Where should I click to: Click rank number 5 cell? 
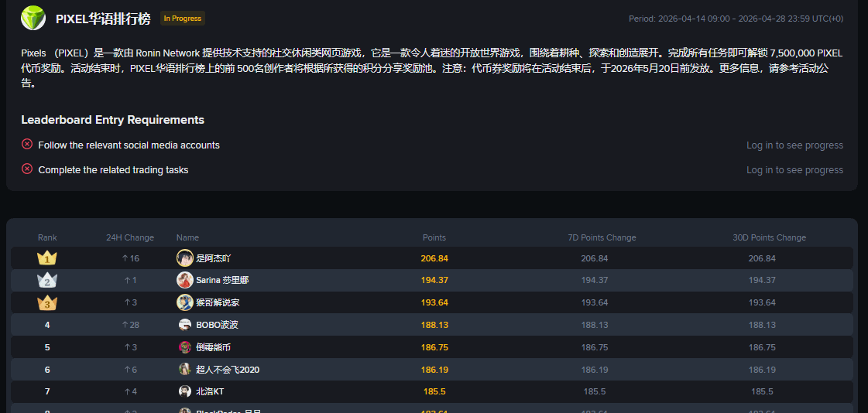pyautogui.click(x=47, y=347)
